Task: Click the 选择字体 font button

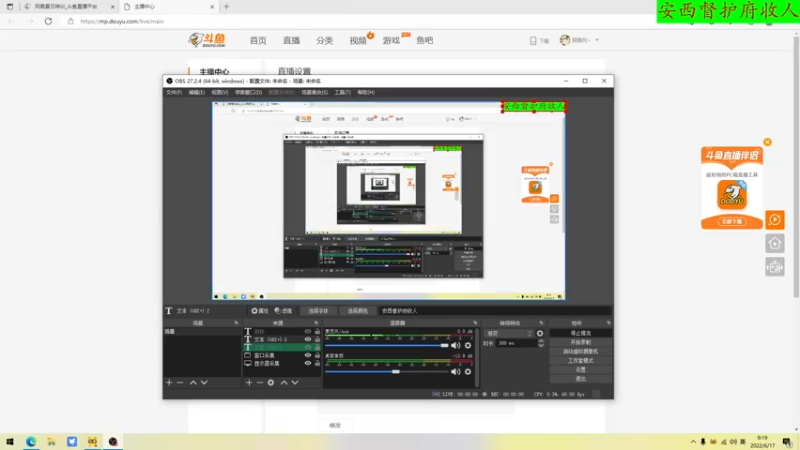Action: point(318,311)
